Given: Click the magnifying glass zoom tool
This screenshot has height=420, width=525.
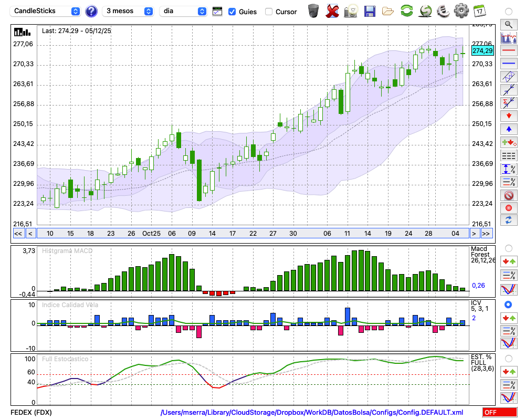Looking at the screenshot, I should [x=509, y=25].
